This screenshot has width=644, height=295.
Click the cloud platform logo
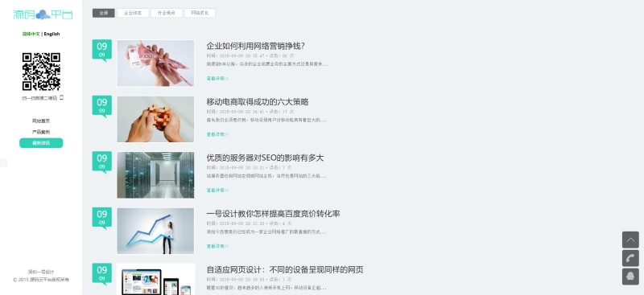pyautogui.click(x=43, y=14)
